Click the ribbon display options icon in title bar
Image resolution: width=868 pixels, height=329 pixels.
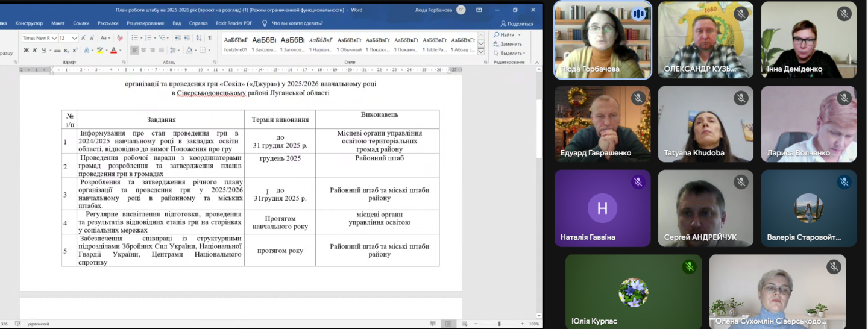[x=479, y=10]
